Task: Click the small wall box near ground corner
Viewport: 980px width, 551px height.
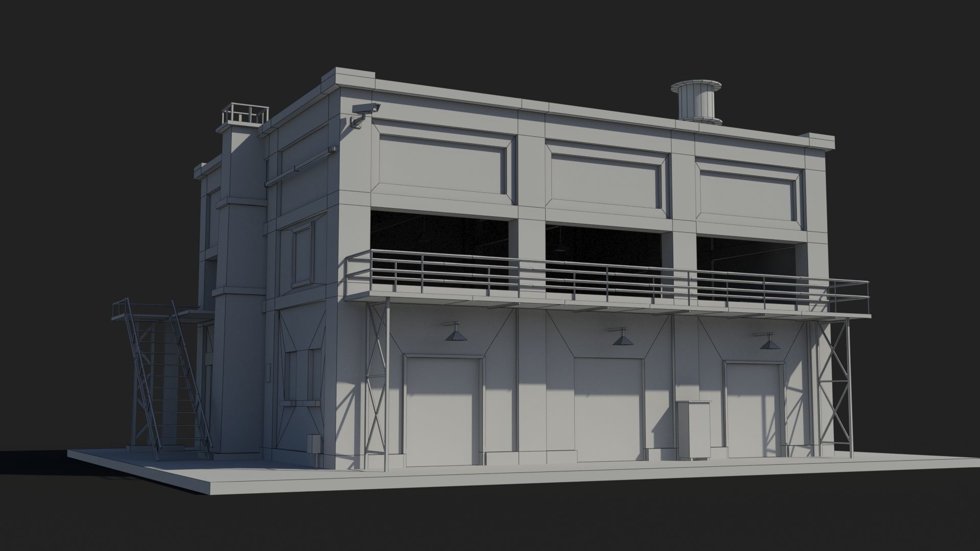Action: [x=312, y=444]
